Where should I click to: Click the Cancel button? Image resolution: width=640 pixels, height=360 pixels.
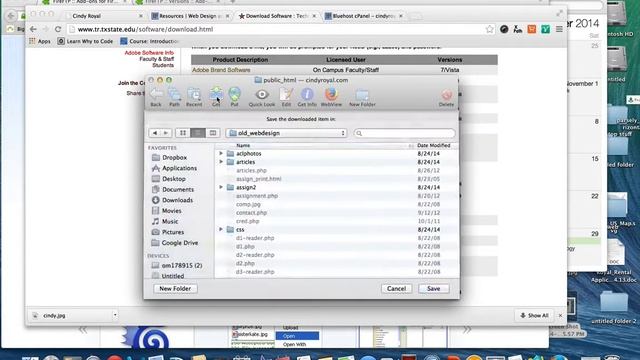click(396, 289)
